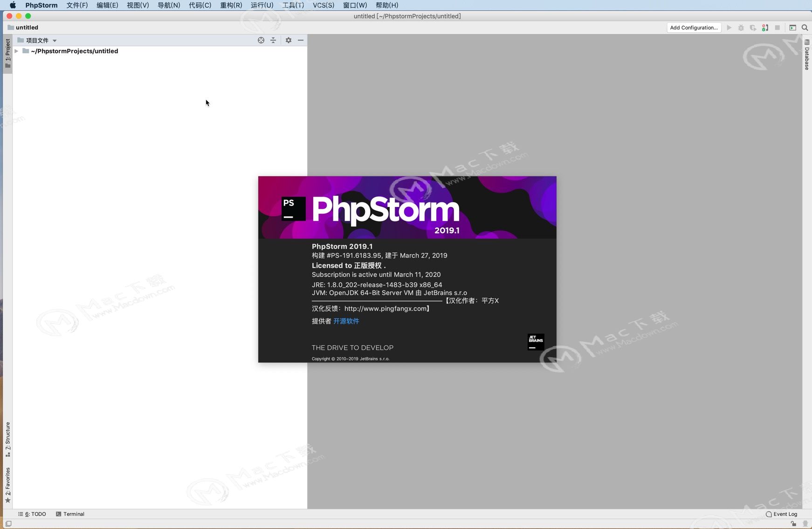Open the PhpStorm application menu

point(41,5)
